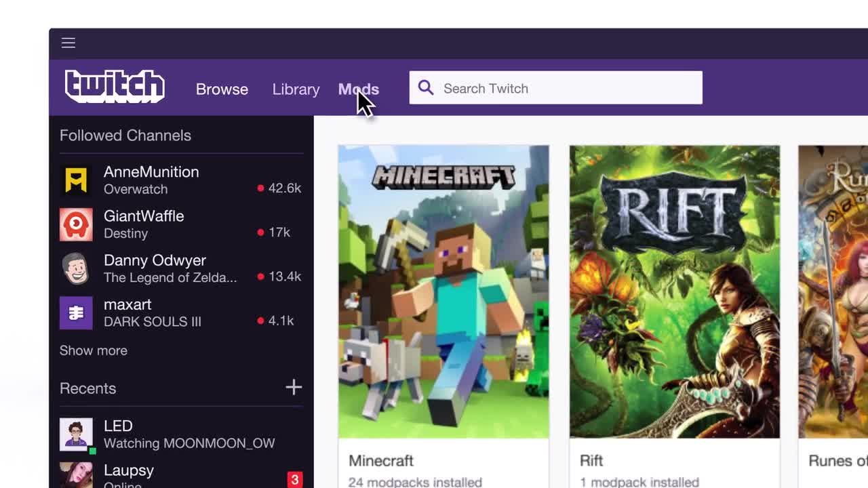Open the Minecraft cover art
Viewport: 868px width, 488px height.
pos(443,291)
